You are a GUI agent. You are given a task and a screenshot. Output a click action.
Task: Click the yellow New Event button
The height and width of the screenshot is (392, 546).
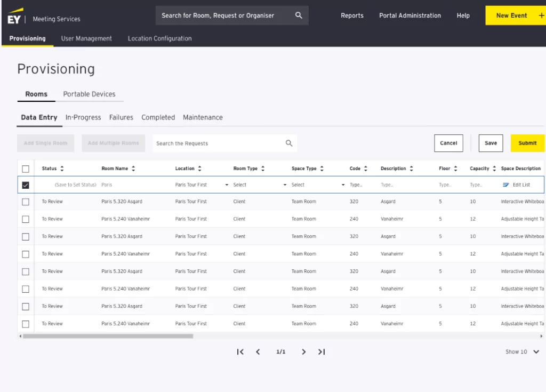coord(513,15)
